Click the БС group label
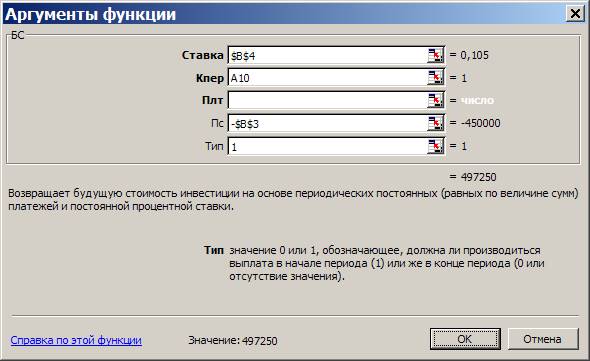 tap(18, 35)
